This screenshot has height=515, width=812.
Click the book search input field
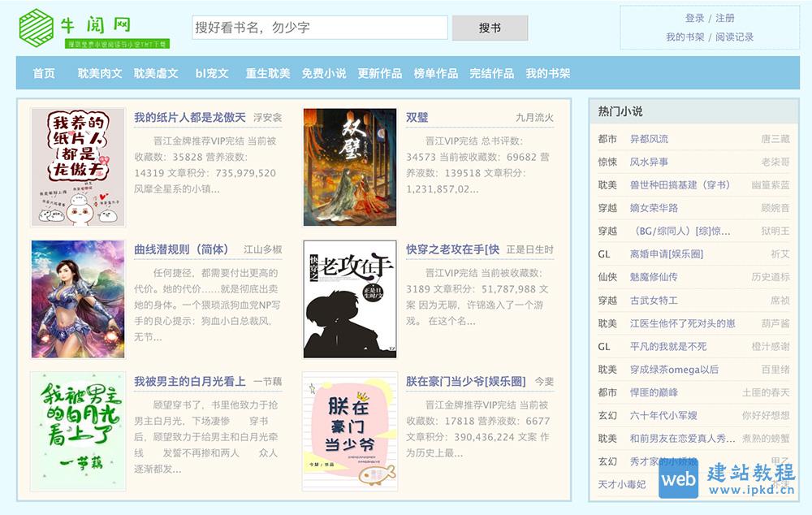[x=321, y=28]
